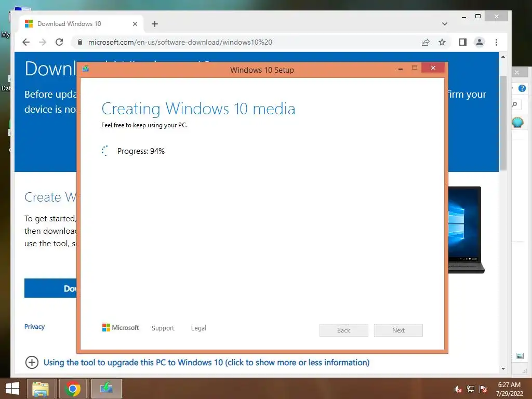The width and height of the screenshot is (532, 399).
Task: Close the background window at right
Action: click(x=518, y=72)
